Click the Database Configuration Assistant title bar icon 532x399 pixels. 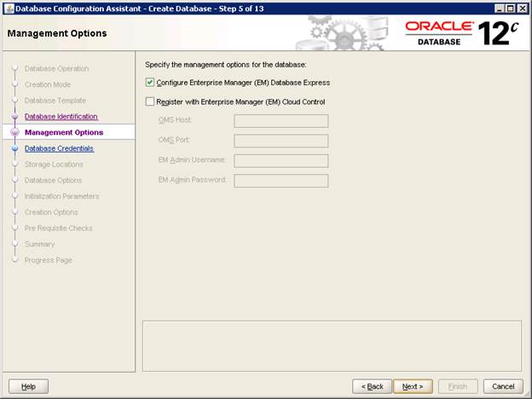tap(9, 8)
